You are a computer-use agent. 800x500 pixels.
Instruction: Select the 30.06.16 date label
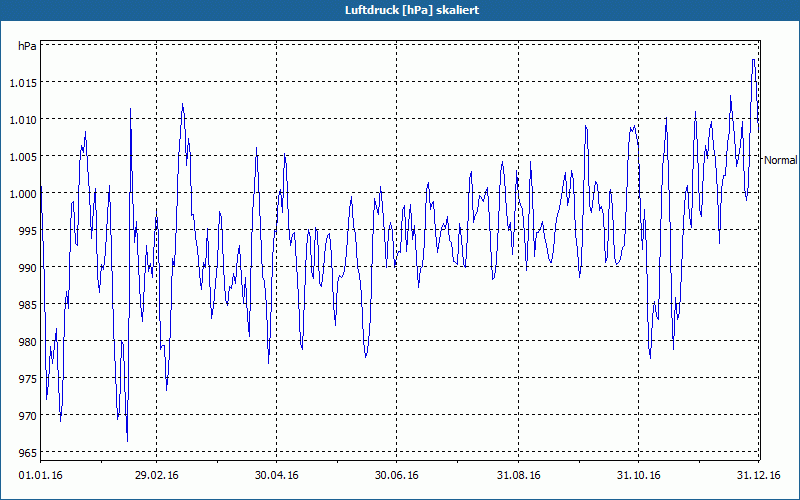[x=396, y=475]
